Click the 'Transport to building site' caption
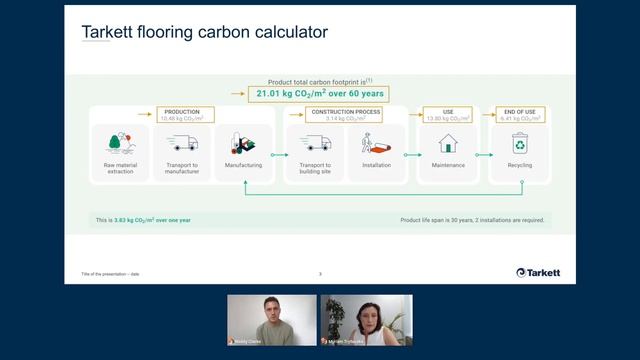The image size is (640, 360). pyautogui.click(x=315, y=168)
